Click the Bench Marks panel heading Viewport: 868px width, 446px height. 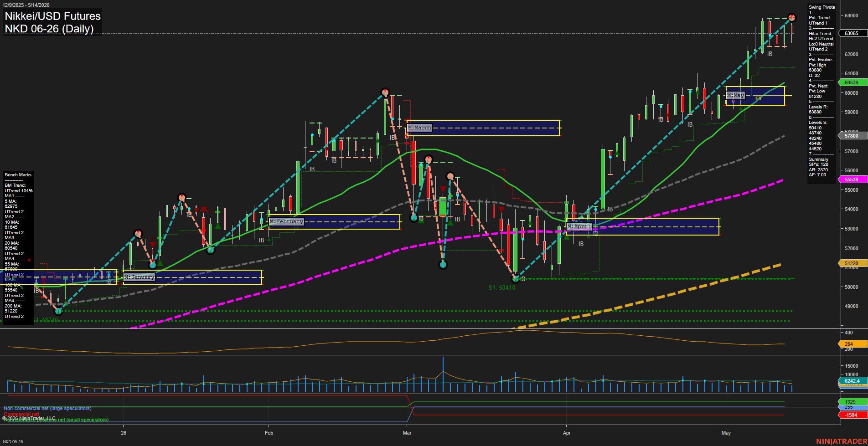point(18,175)
